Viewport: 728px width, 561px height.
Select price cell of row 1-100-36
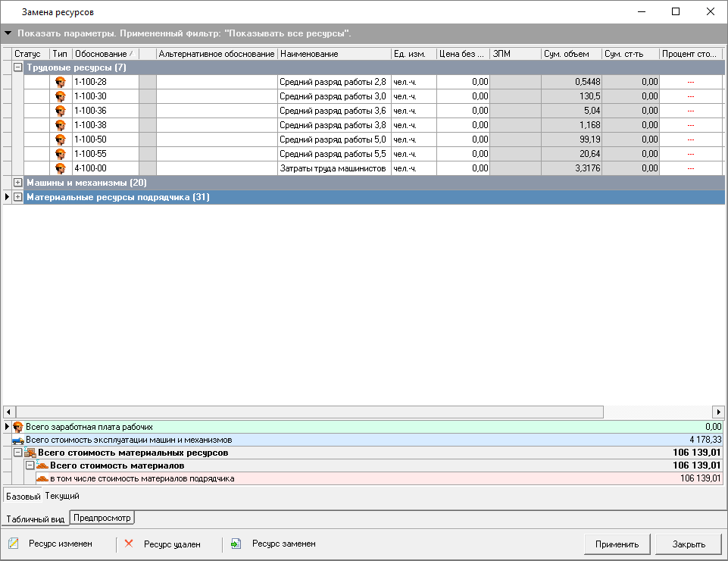(x=463, y=111)
